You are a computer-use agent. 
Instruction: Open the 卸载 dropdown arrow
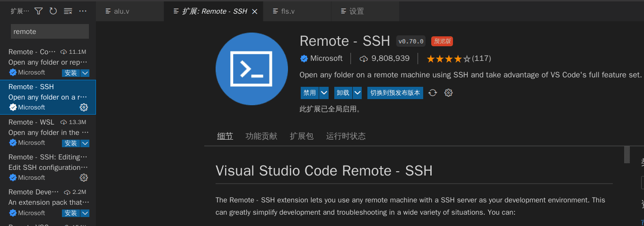[357, 93]
